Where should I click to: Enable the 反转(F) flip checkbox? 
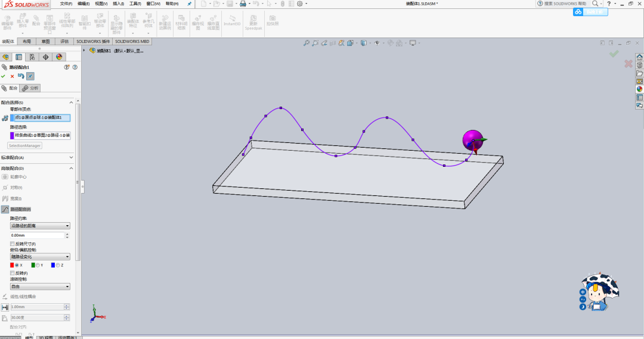[13, 273]
